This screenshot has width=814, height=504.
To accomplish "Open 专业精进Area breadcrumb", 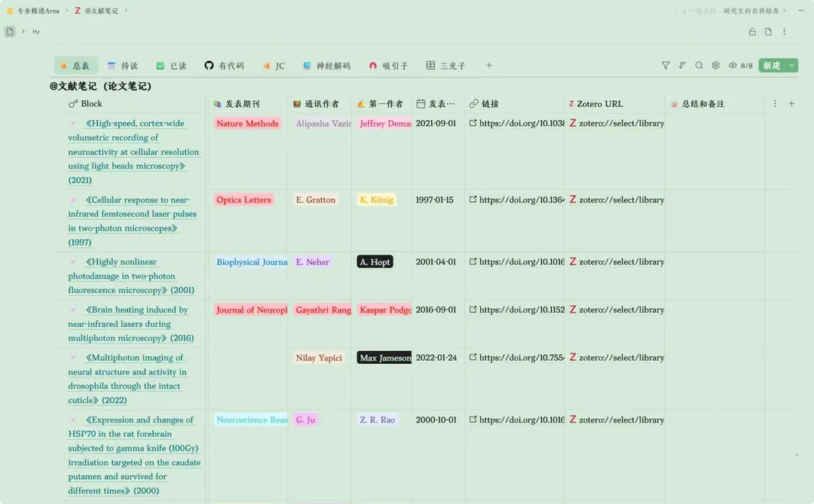I will 33,11.
